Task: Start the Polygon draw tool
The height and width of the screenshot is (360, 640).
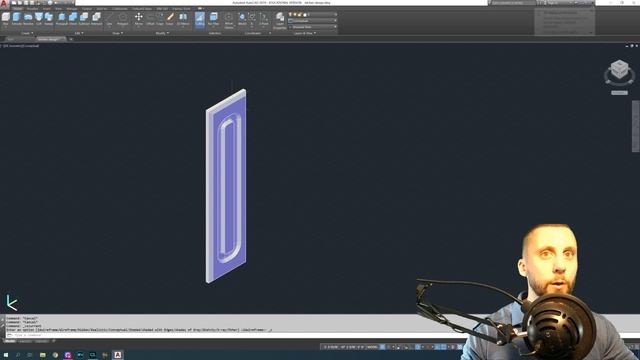Action: 122,18
